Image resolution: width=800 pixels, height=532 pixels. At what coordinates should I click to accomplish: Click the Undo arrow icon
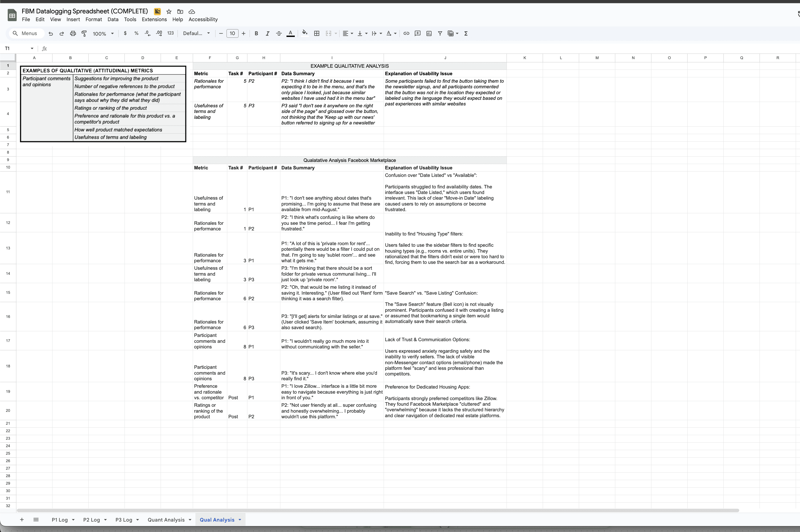click(x=51, y=34)
